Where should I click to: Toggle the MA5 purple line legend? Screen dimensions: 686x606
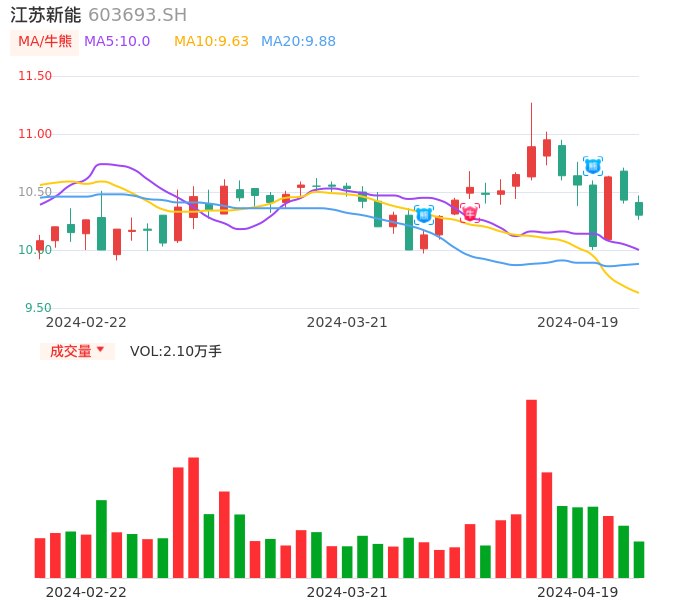click(117, 42)
